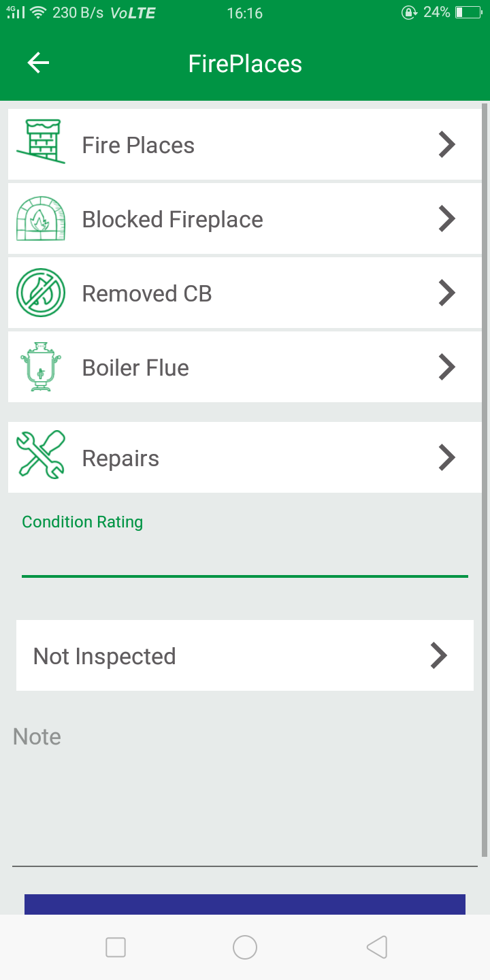Screen dimensions: 490x980
Task: Click the blue button at bottom
Action: tap(245, 904)
